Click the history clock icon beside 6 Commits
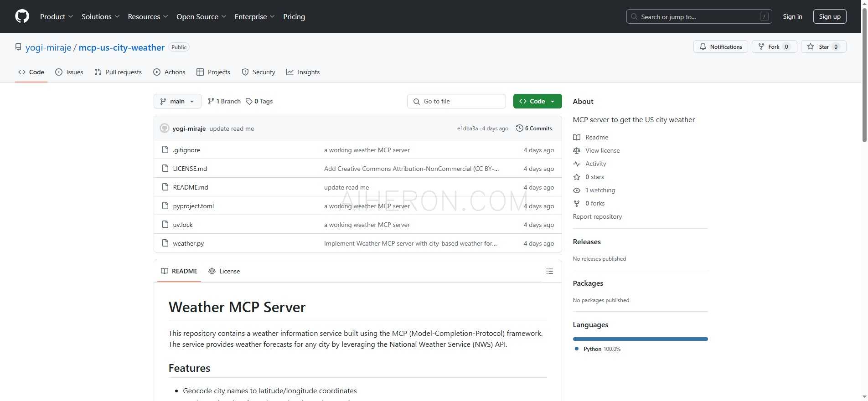Screen dimensions: 868x401 coord(519,128)
